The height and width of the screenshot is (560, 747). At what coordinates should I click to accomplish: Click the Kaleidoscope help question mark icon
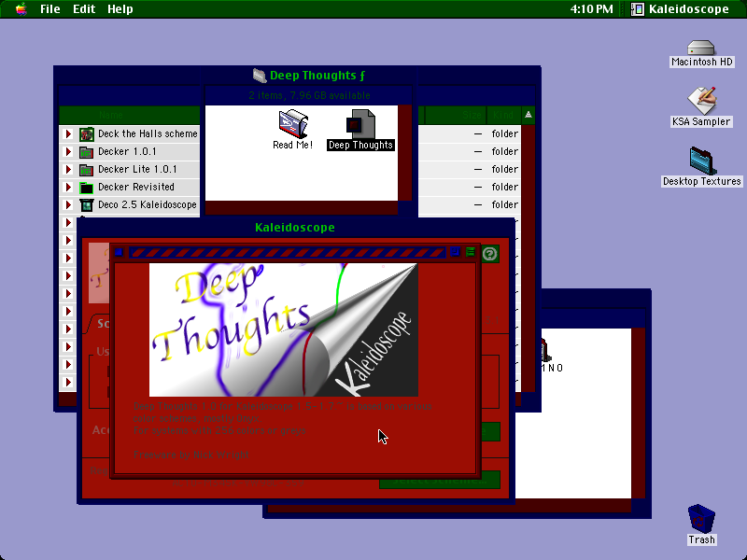coord(489,254)
